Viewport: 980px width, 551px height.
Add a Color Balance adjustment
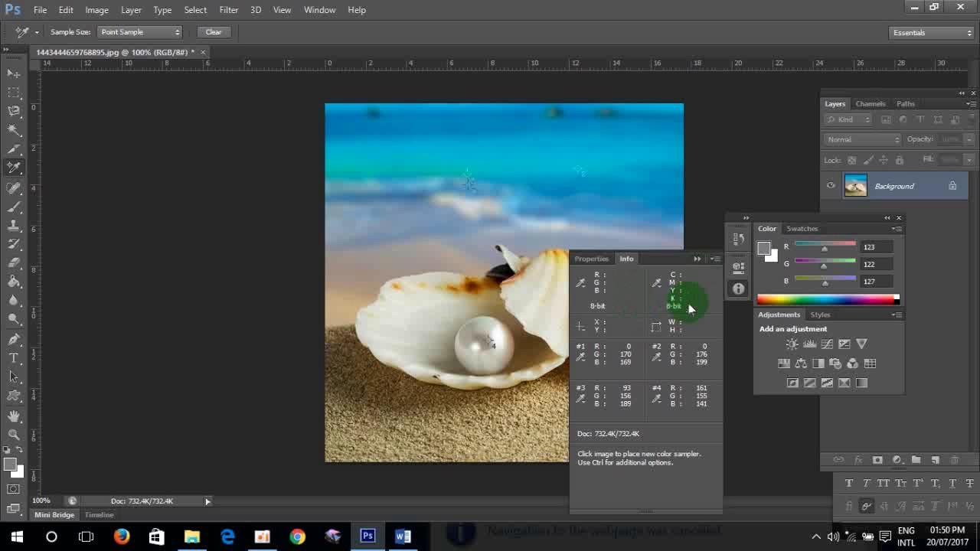[x=801, y=364]
